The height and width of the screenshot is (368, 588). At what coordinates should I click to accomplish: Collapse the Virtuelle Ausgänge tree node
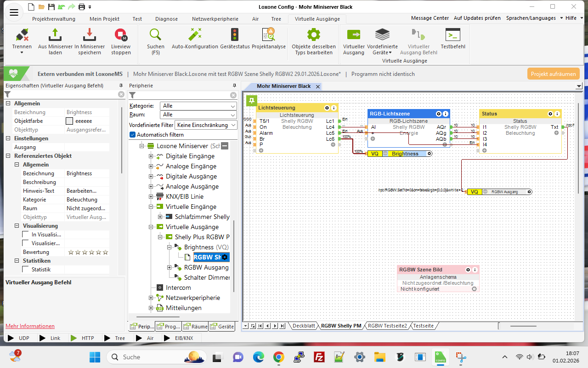pos(151,227)
